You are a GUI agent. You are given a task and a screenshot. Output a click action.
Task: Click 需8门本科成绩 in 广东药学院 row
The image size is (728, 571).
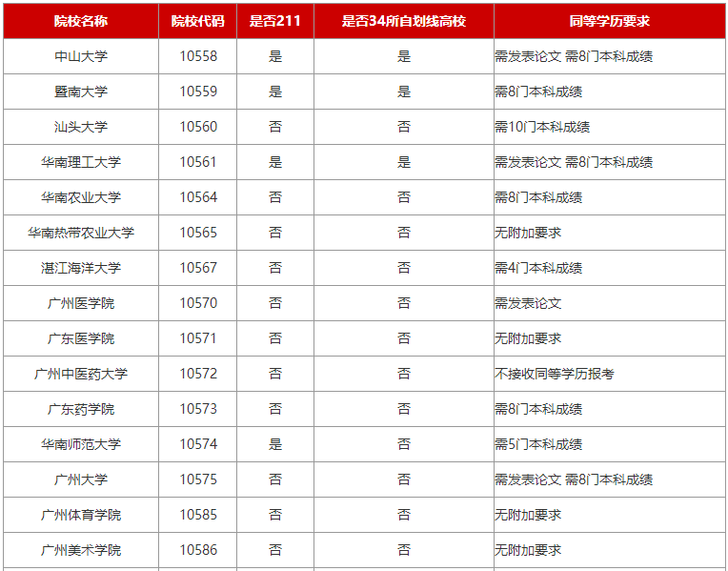point(538,409)
